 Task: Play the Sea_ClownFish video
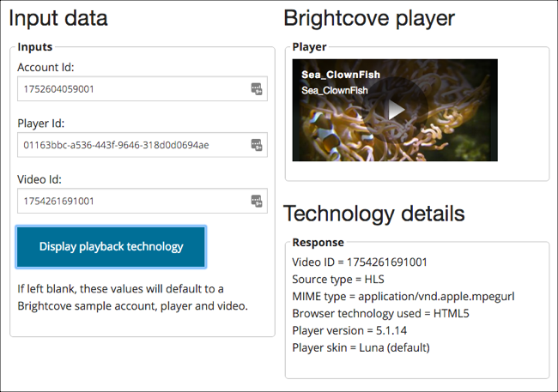(x=396, y=110)
